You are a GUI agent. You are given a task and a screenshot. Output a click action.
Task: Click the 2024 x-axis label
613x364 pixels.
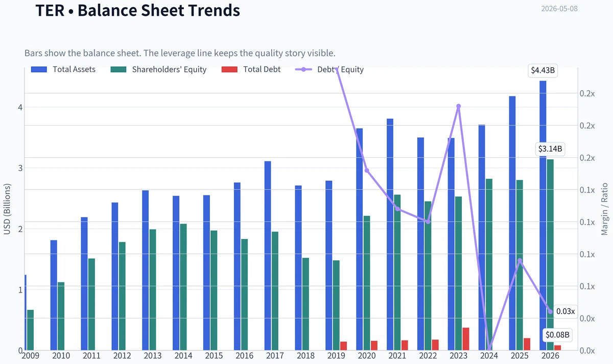click(x=489, y=356)
